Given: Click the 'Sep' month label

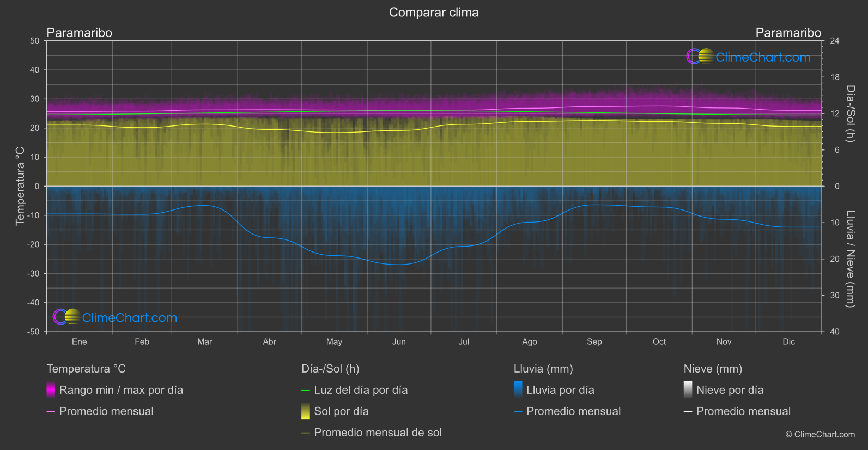Looking at the screenshot, I should coord(594,341).
